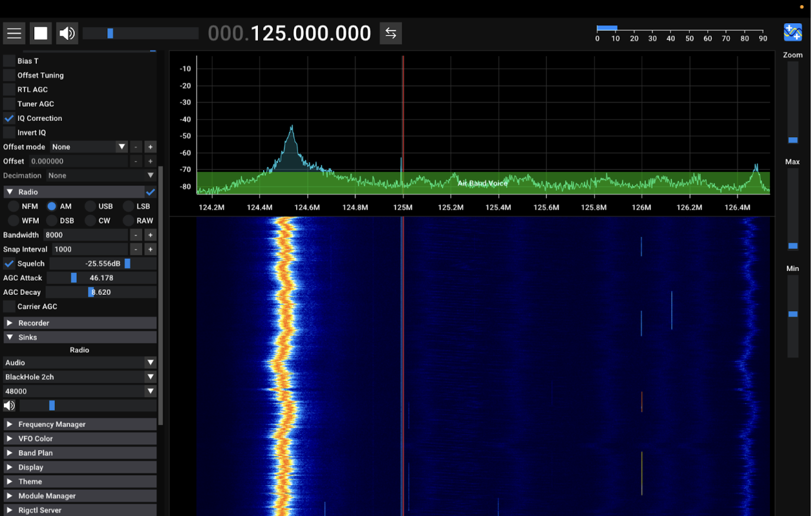Screen dimensions: 812x516
Task: Disable the IQ Correction checkbox
Action: coord(9,118)
